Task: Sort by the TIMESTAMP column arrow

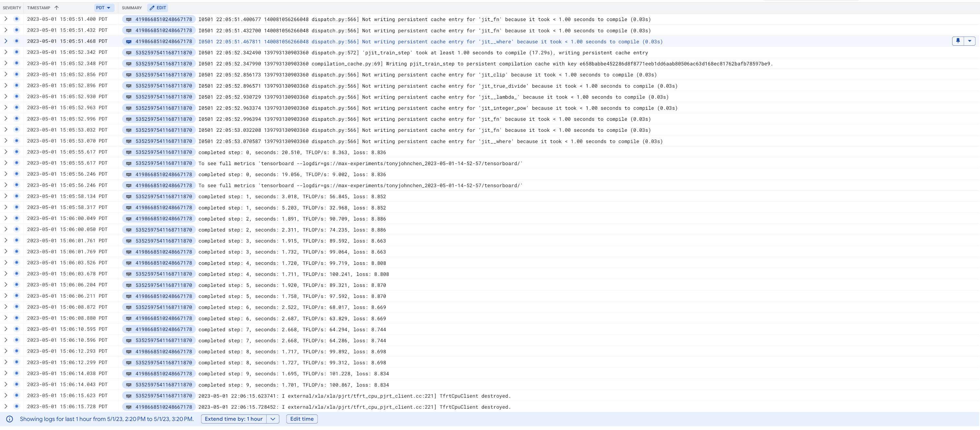Action: click(57, 7)
